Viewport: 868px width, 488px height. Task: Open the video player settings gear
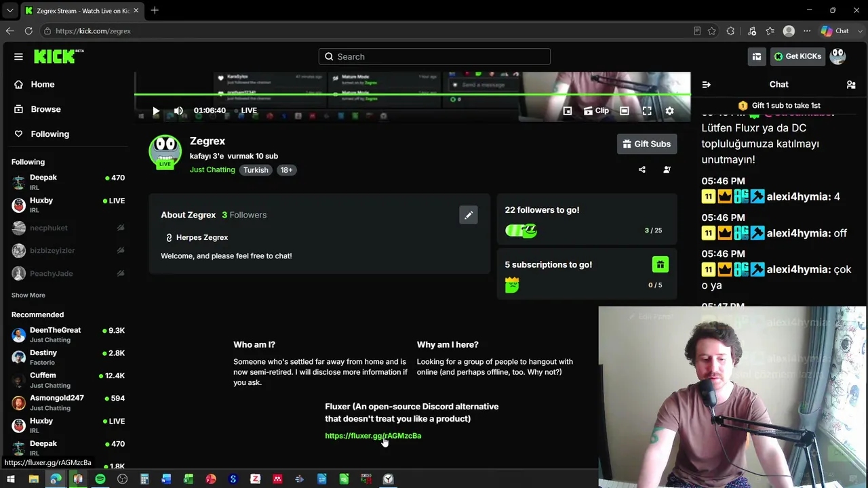(x=669, y=110)
